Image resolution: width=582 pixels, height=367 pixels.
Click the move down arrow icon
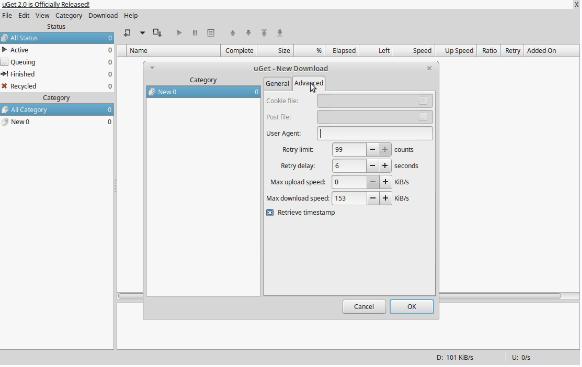point(248,33)
